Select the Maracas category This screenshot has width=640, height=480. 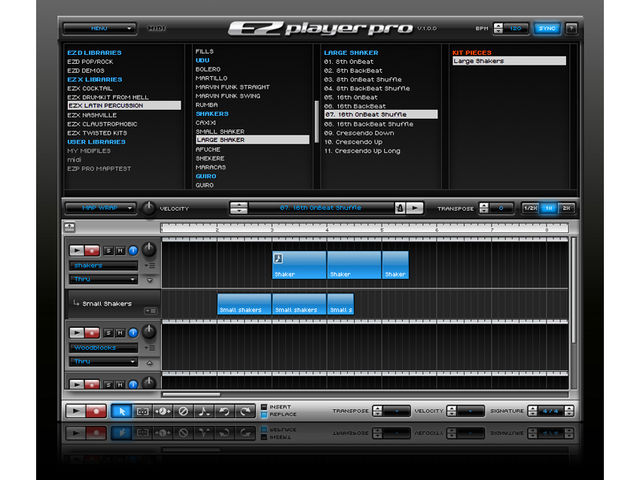click(211, 167)
